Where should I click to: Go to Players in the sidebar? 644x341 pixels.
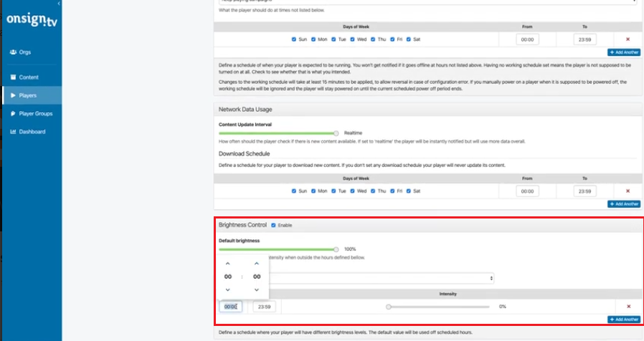coord(32,95)
